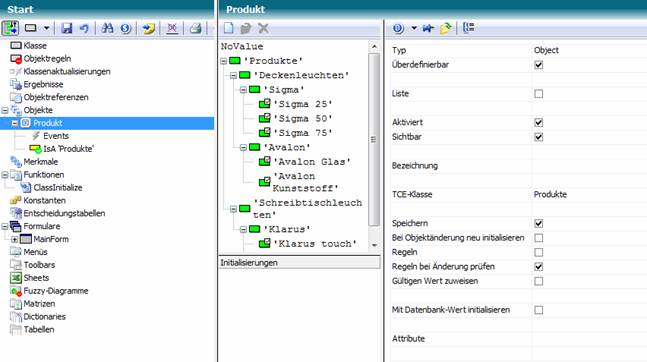Click the delete X icon in middle toolbar
The image size is (647, 362).
click(263, 28)
